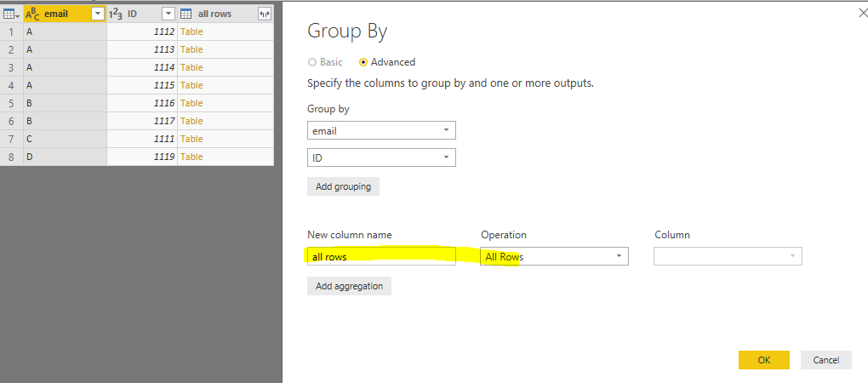Select email cell D in row 8

click(65, 157)
